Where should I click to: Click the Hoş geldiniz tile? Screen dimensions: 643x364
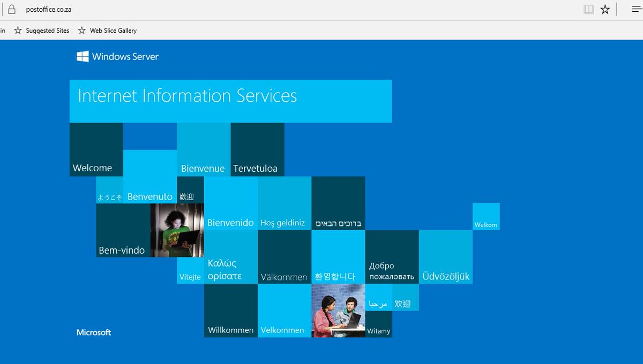point(285,203)
